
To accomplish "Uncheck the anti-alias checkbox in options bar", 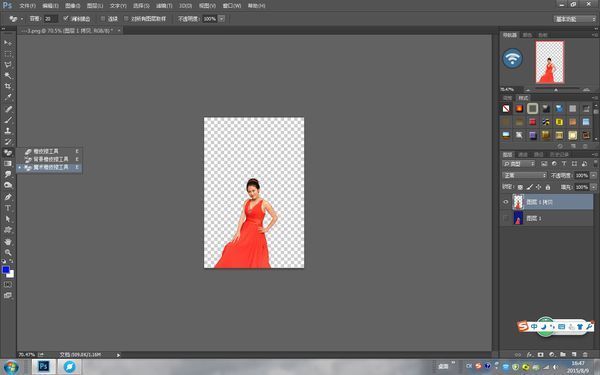I will (x=66, y=18).
